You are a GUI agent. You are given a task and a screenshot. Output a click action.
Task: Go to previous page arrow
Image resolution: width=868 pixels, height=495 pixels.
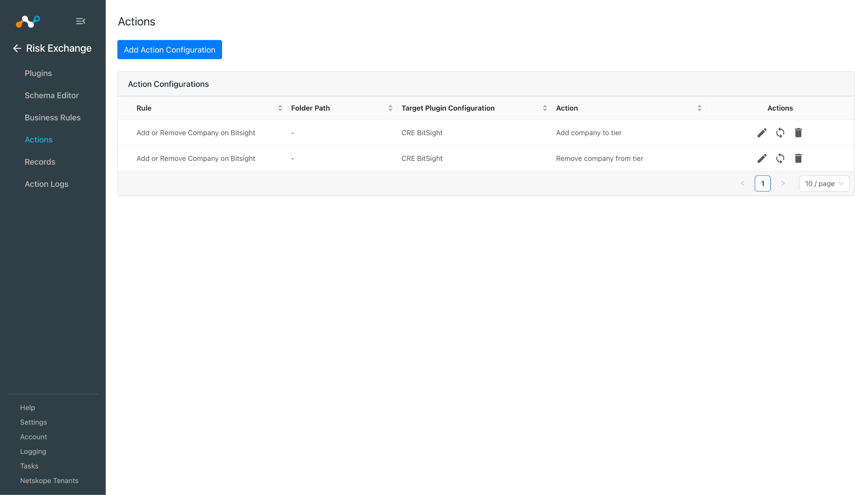tap(743, 184)
